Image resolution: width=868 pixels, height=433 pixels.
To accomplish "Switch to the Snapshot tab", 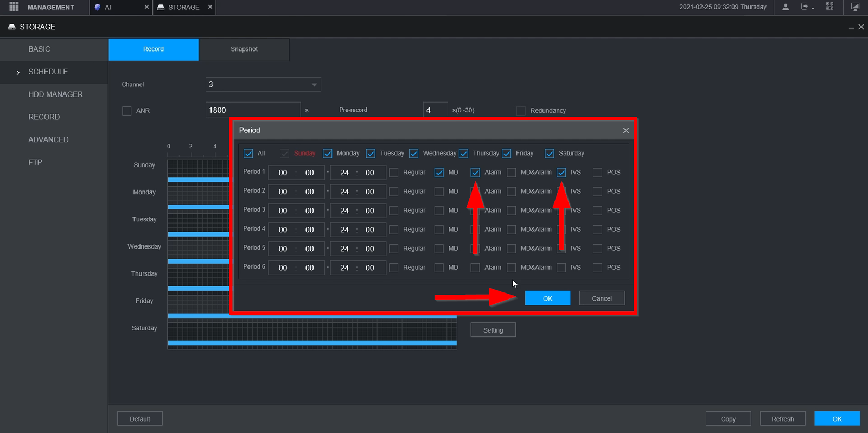I will 244,49.
